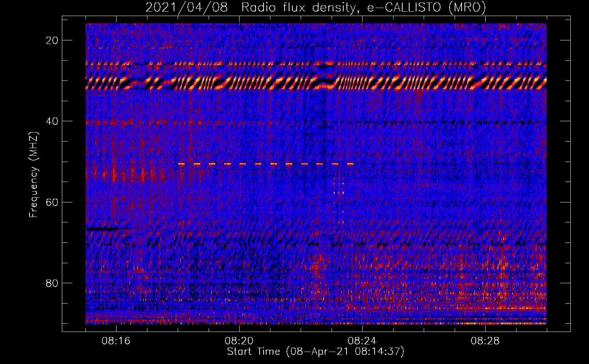Click the 08:28 time tick label
Viewport: 589px width, 364px height.
click(485, 341)
